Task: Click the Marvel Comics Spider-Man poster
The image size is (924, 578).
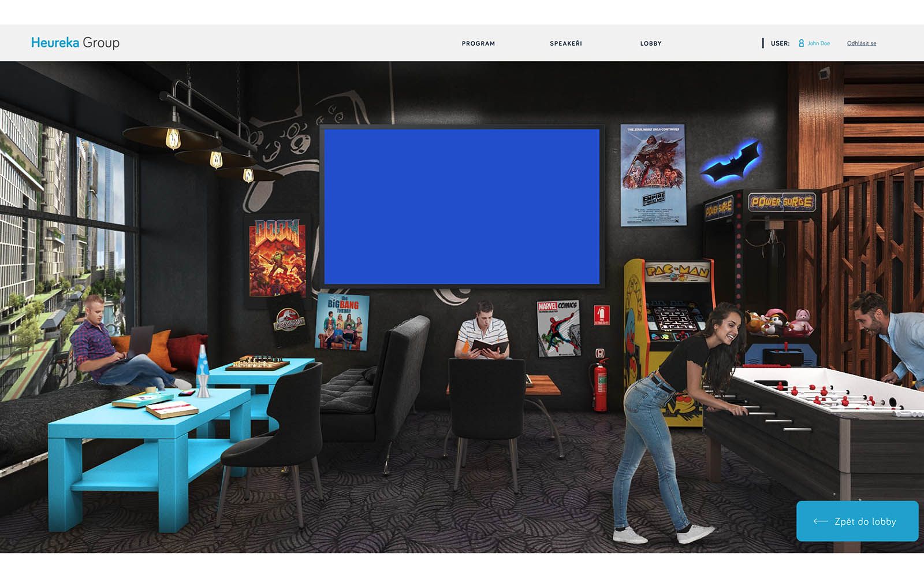Action: (558, 328)
